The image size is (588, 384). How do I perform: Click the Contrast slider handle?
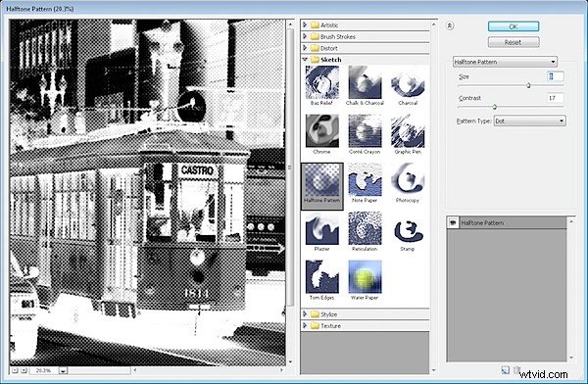[494, 107]
